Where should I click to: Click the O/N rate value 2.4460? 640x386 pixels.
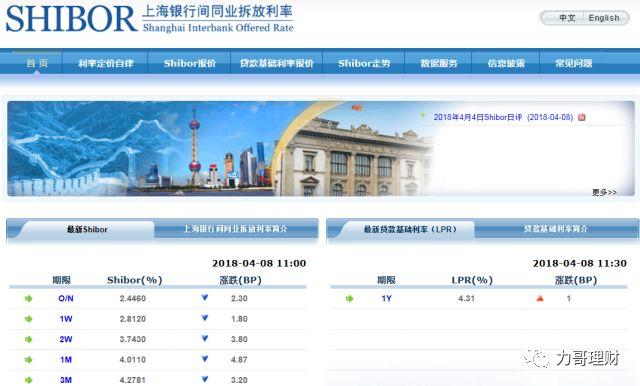[x=133, y=299]
